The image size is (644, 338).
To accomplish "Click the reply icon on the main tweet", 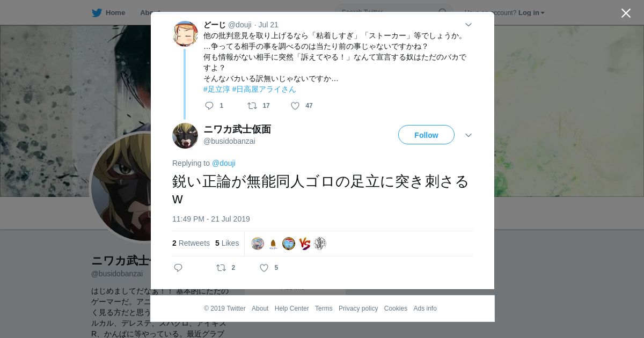I will point(178,268).
